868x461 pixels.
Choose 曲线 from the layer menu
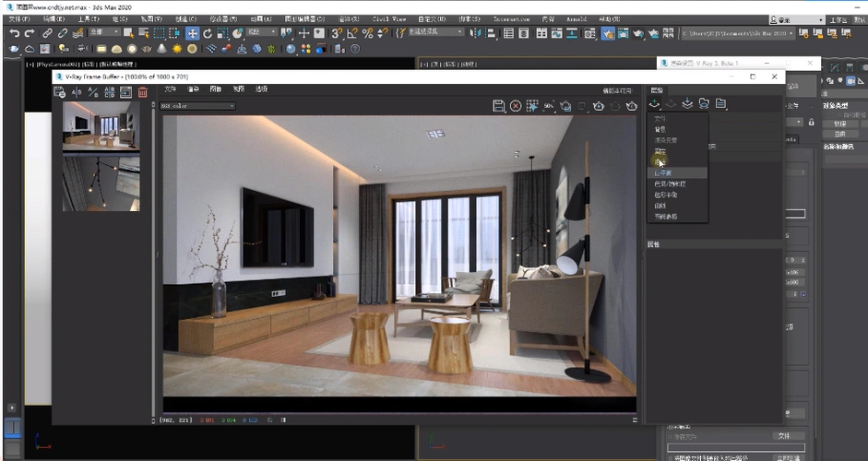pyautogui.click(x=678, y=206)
